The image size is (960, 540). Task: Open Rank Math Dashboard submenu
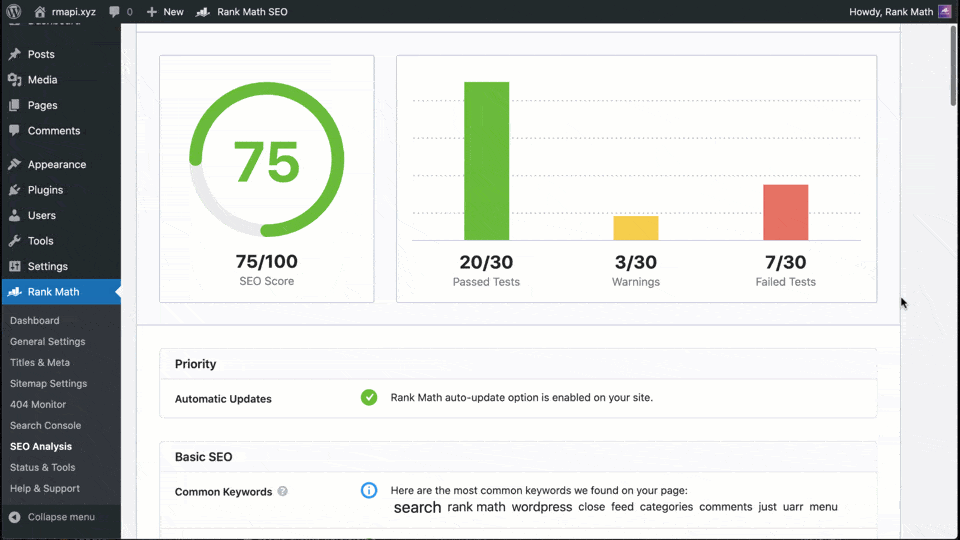click(x=35, y=320)
